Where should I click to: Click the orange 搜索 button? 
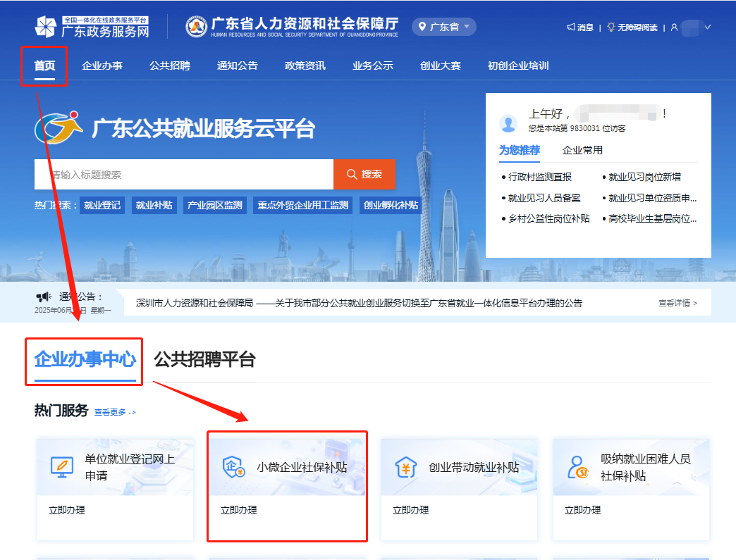tap(364, 174)
